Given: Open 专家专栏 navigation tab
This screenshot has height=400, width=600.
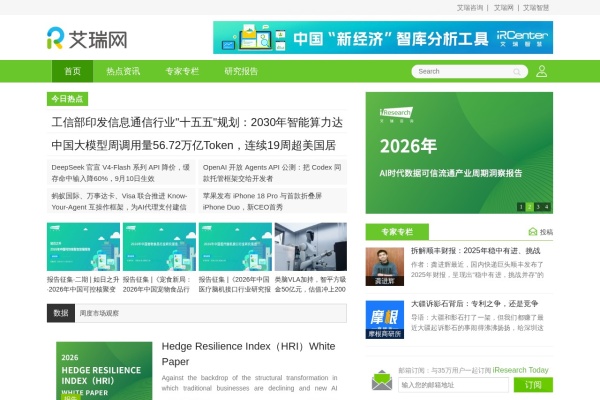Looking at the screenshot, I should tap(182, 71).
